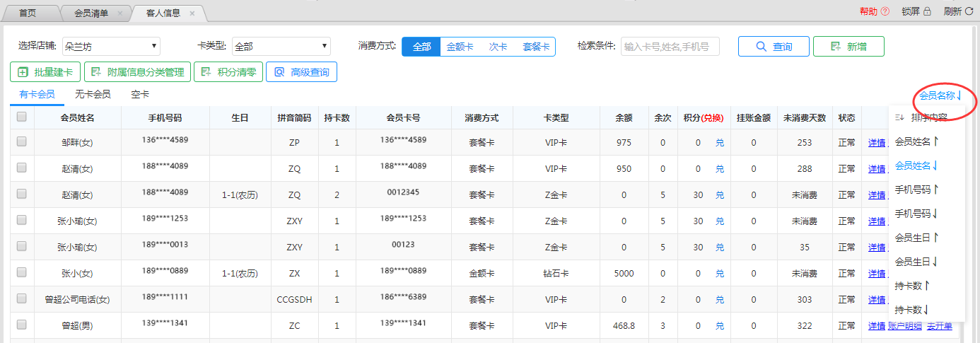
Task: Focus the 检索条件 search input field
Action: [x=670, y=47]
